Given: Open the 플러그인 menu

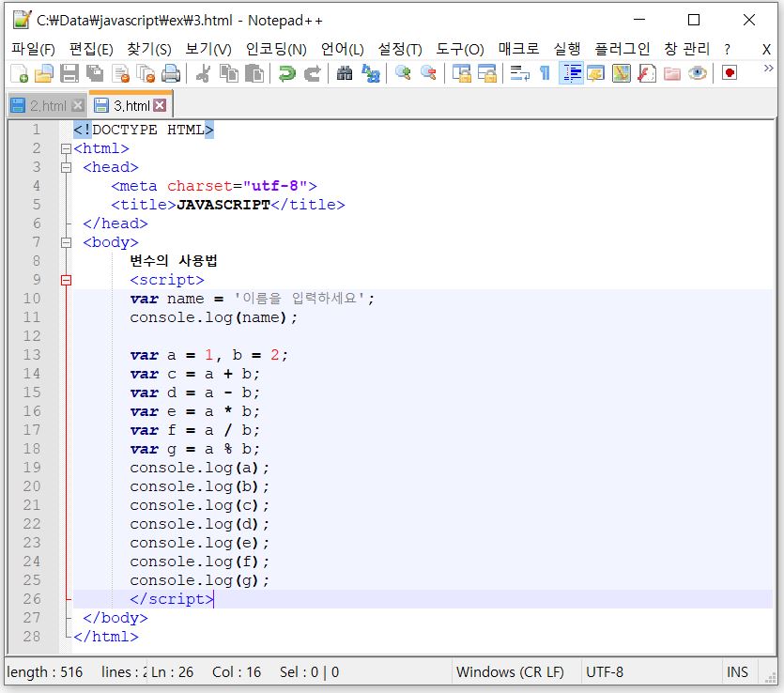Looking at the screenshot, I should [622, 49].
